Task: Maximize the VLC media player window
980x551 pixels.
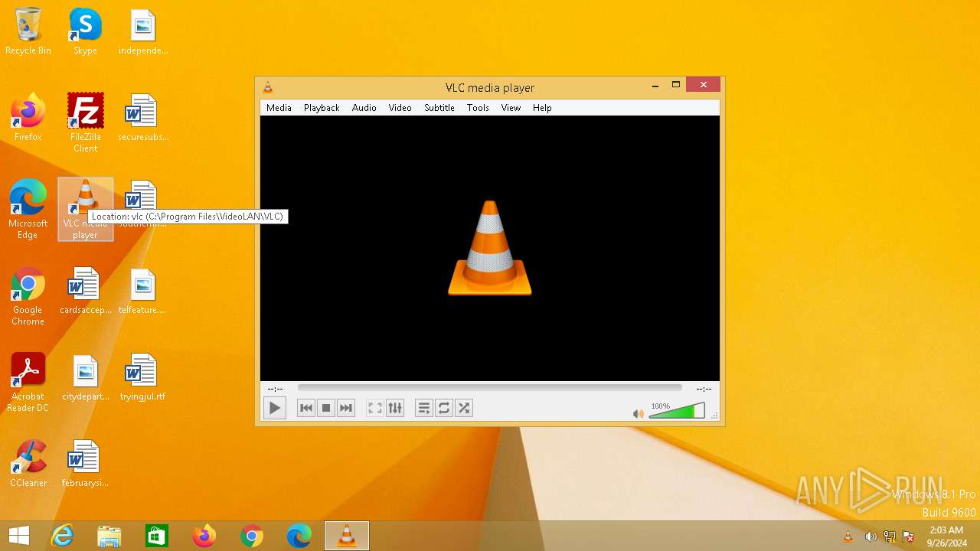Action: (x=676, y=86)
